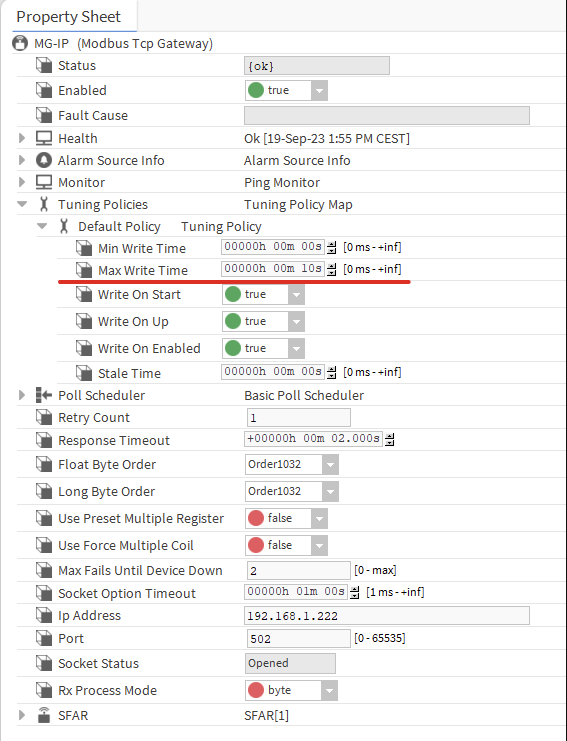Click the Ip Address input field

click(x=387, y=616)
